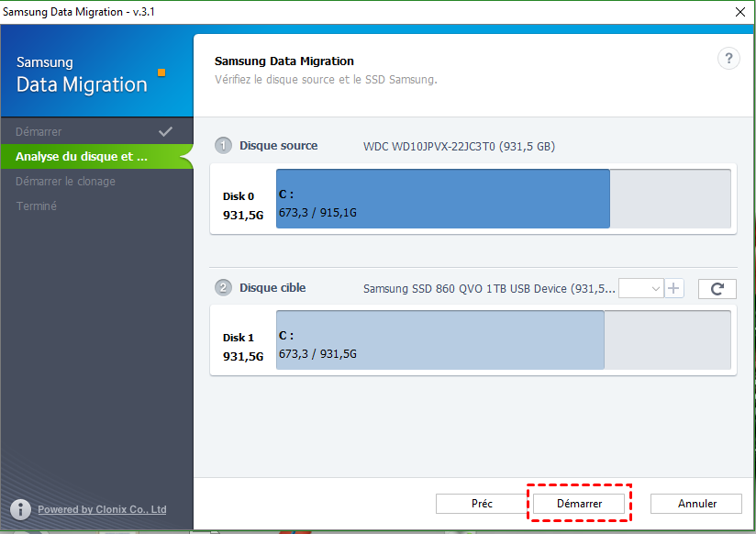Click the Démarrer button to start cloning

[x=579, y=503]
